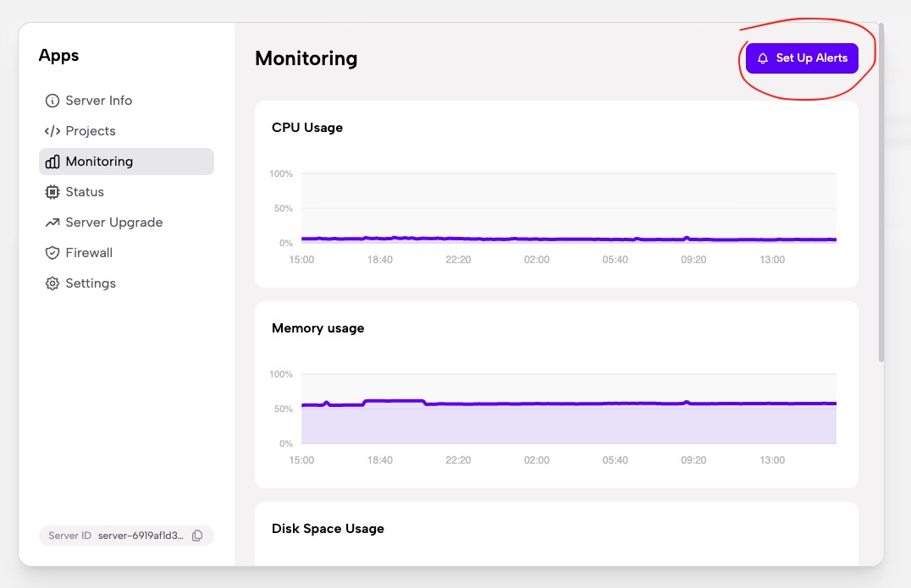Click the Memory usage chart area
The width and height of the screenshot is (911, 588).
point(567,423)
